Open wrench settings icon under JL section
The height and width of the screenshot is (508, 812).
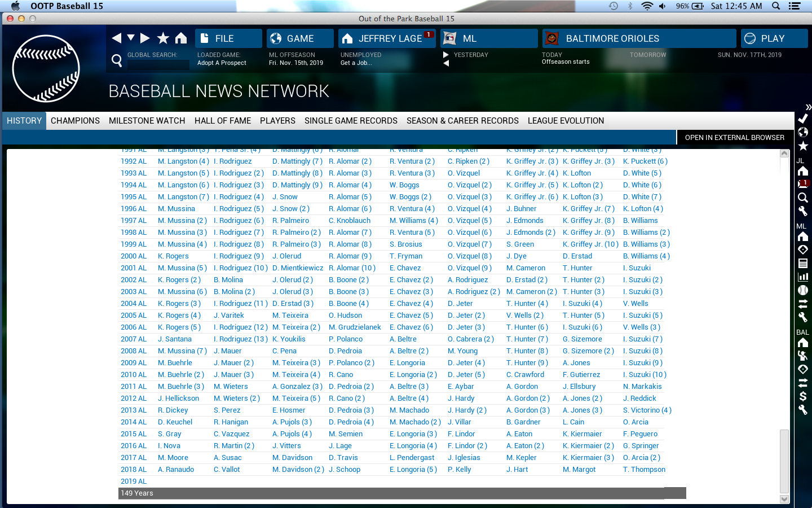[x=803, y=211]
